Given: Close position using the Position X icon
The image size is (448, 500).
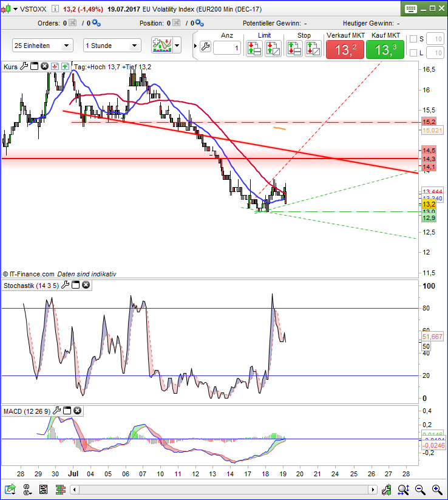Looking at the screenshot, I should pos(176,23).
